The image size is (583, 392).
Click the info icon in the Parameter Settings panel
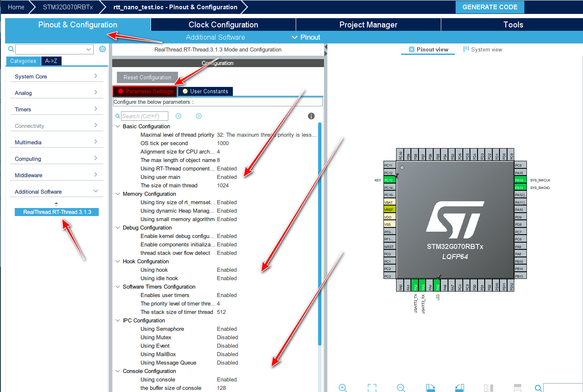point(311,116)
